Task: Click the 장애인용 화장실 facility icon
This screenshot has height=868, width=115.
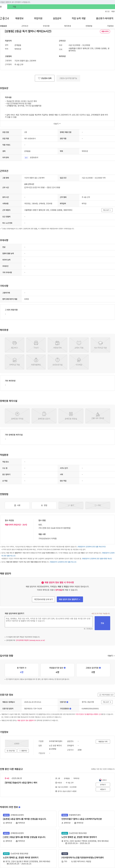Action: click(71, 416)
